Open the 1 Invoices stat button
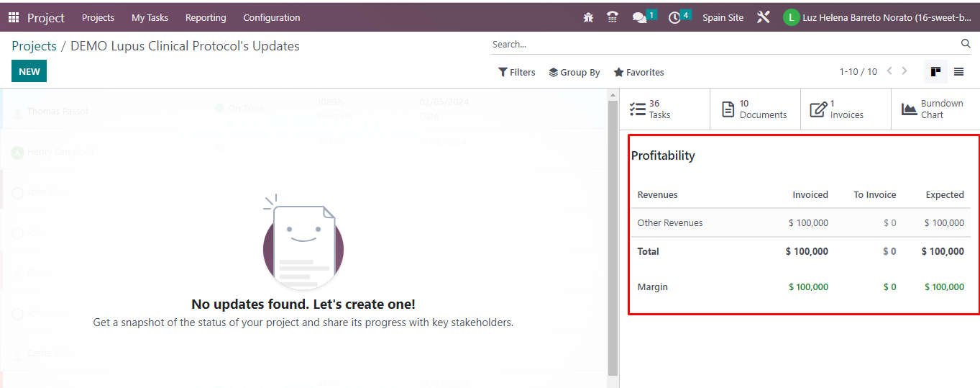The image size is (980, 388). point(846,109)
